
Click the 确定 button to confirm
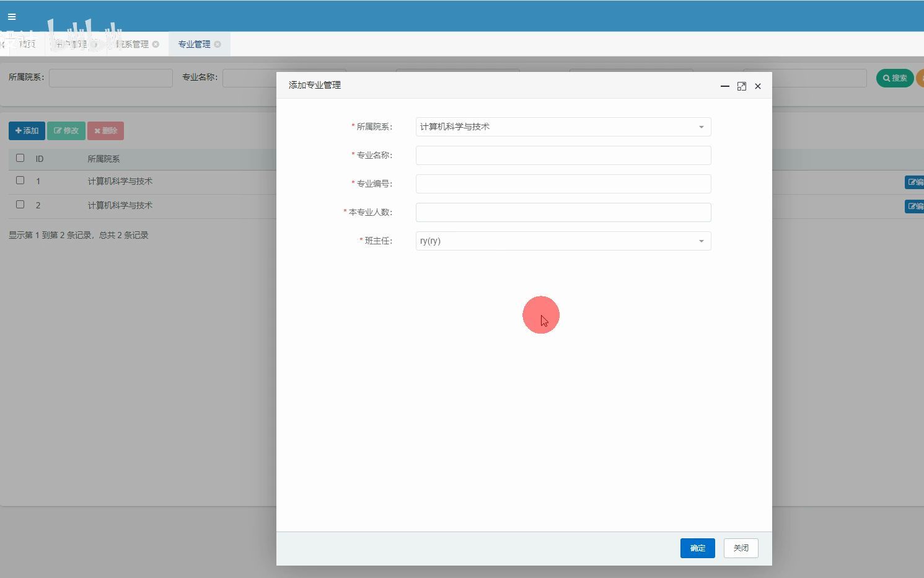[x=697, y=548]
